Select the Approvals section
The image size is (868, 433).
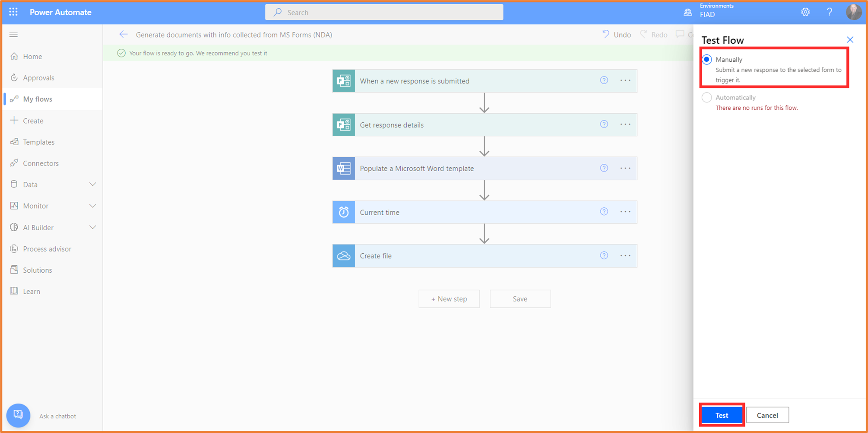[x=38, y=78]
